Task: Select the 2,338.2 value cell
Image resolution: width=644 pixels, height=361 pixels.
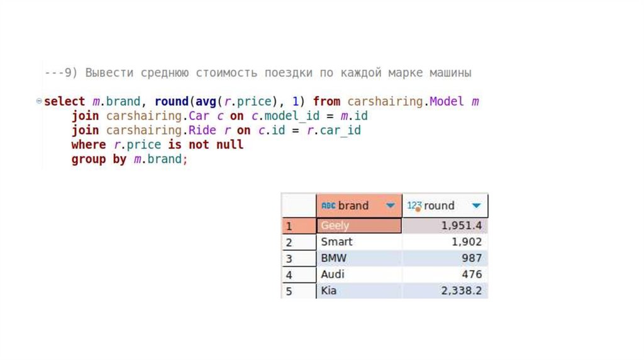Action: click(x=445, y=291)
